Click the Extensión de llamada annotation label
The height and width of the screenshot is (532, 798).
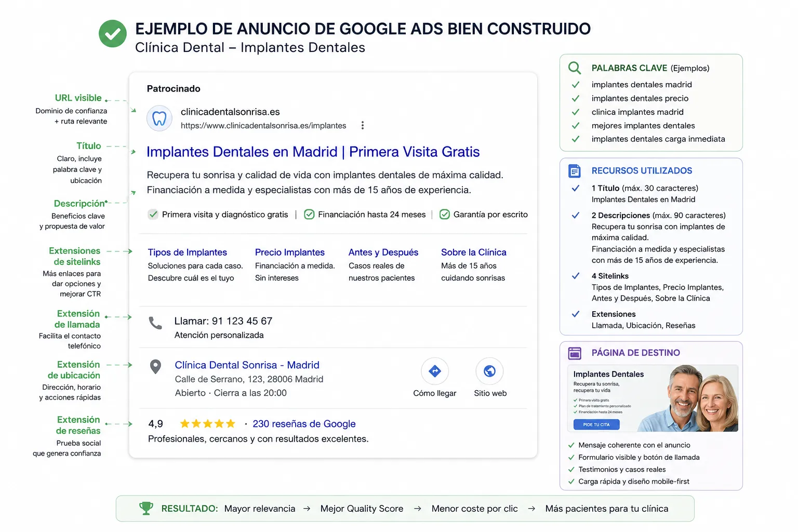[78, 319]
